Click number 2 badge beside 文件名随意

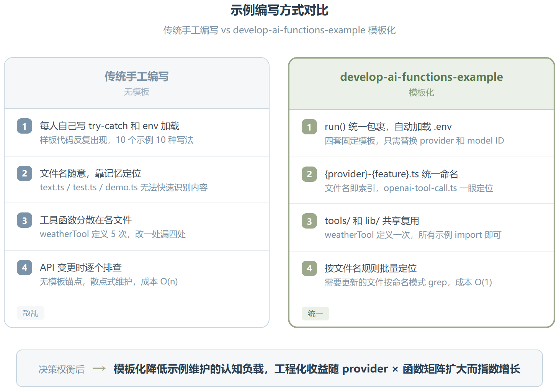click(x=25, y=173)
